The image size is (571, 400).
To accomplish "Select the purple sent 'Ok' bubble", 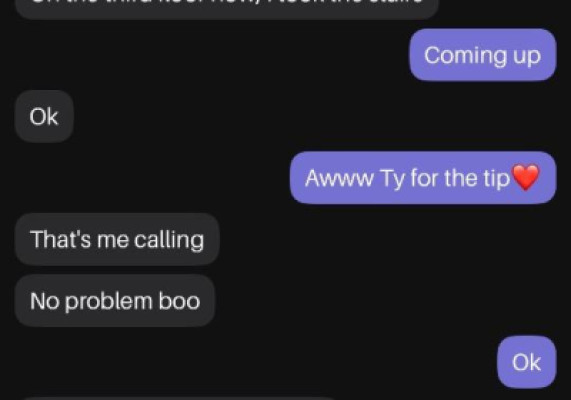I will 527,362.
